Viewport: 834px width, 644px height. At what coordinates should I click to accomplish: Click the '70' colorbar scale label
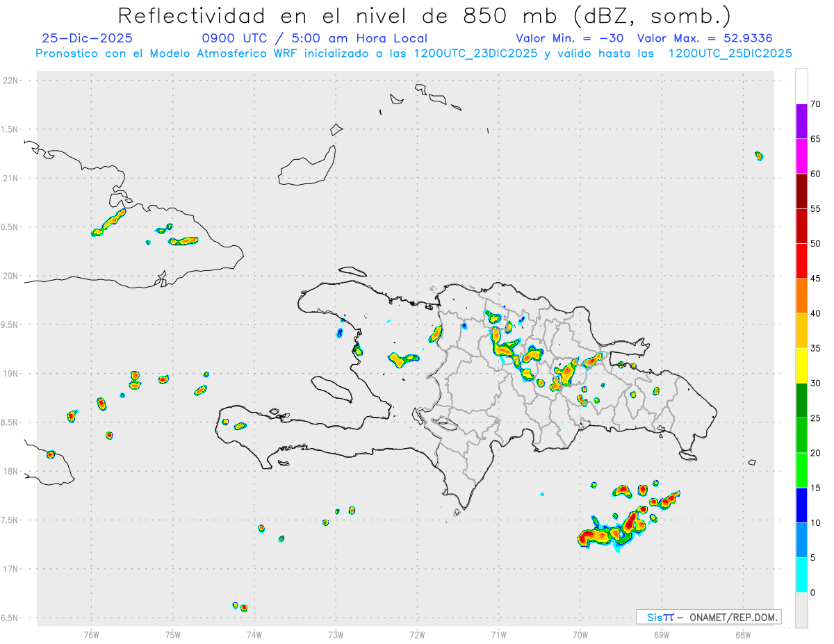pos(815,104)
